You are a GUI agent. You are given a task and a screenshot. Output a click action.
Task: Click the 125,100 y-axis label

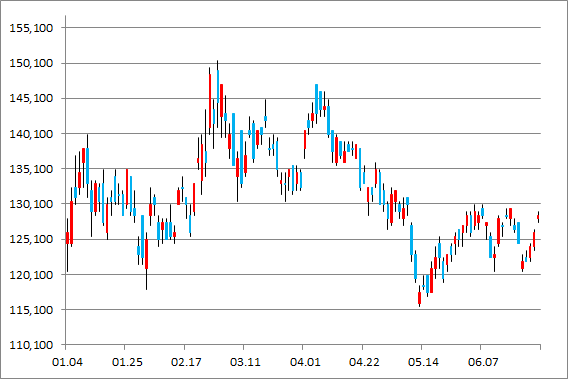[x=31, y=239]
